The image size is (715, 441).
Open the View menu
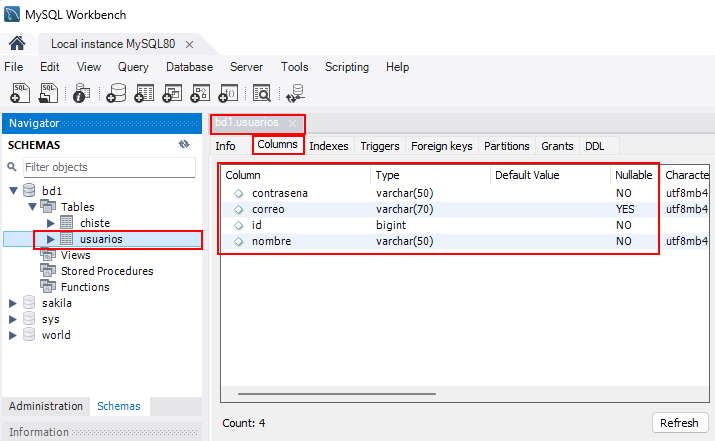(89, 67)
